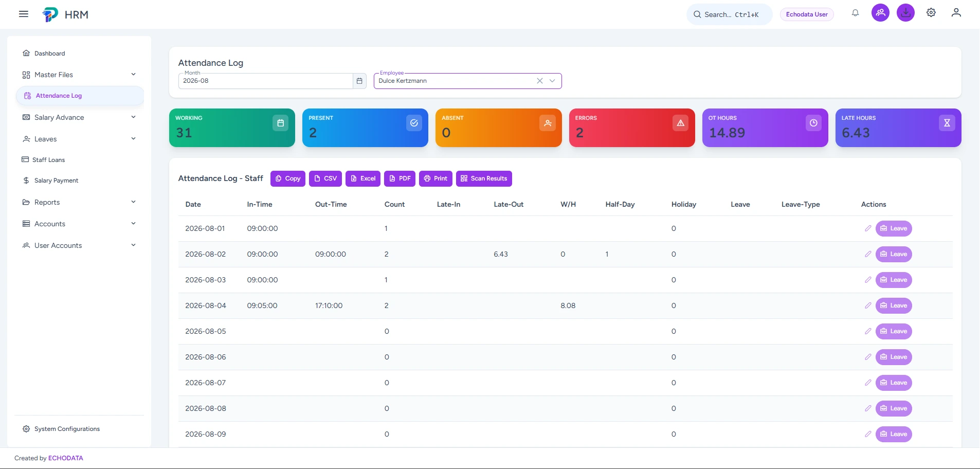Export attendance log as PDF

click(400, 178)
